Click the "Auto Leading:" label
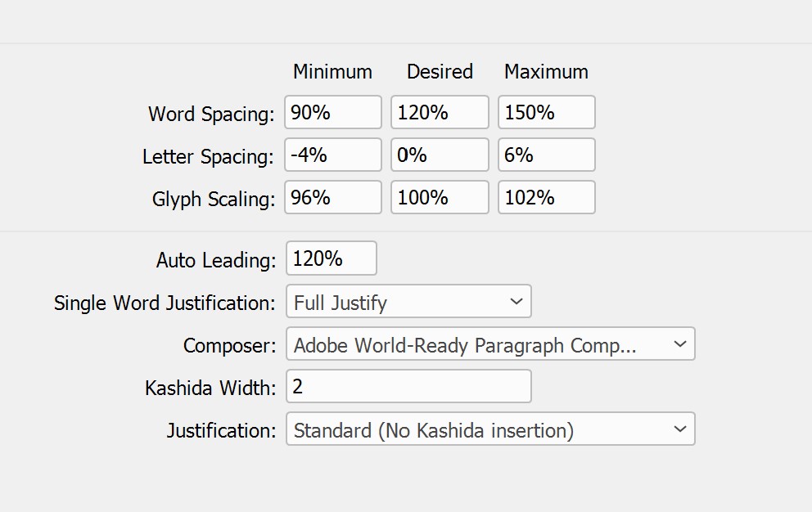Viewport: 812px width, 512px height. pos(216,260)
